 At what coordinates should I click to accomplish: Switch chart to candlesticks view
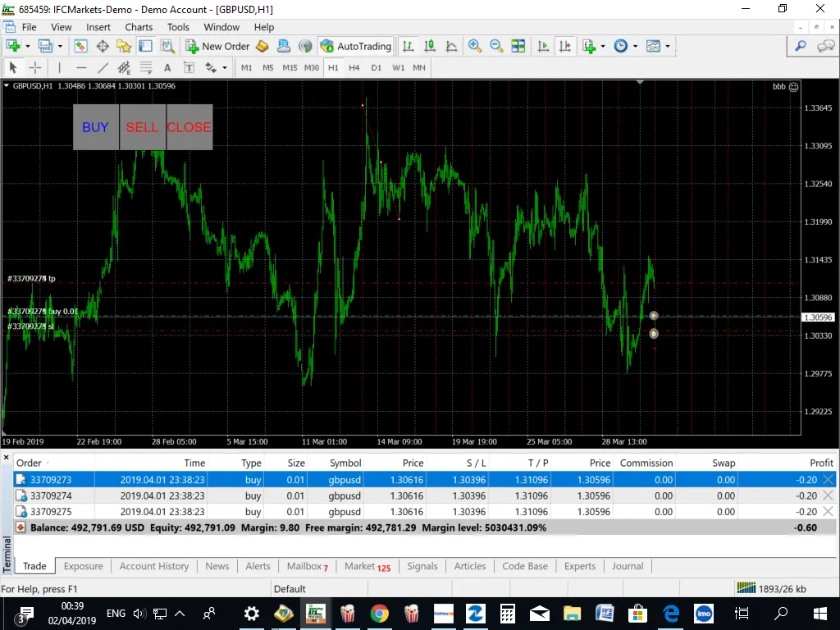click(x=429, y=46)
